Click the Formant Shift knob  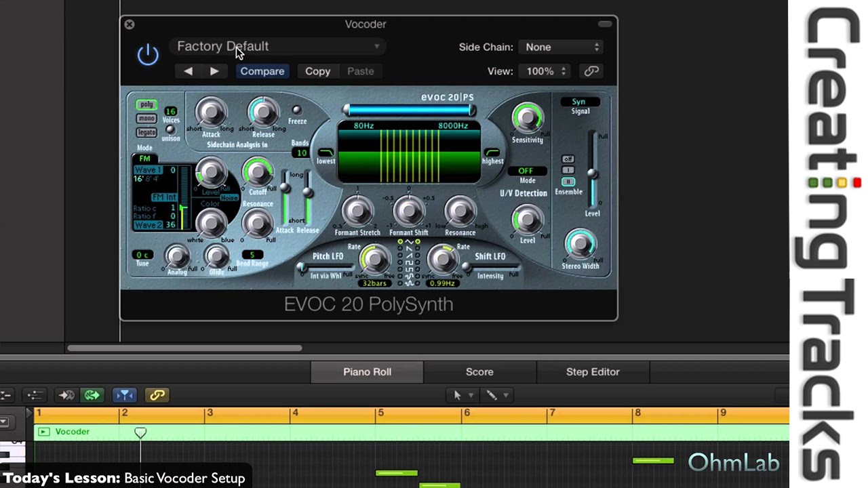point(409,211)
